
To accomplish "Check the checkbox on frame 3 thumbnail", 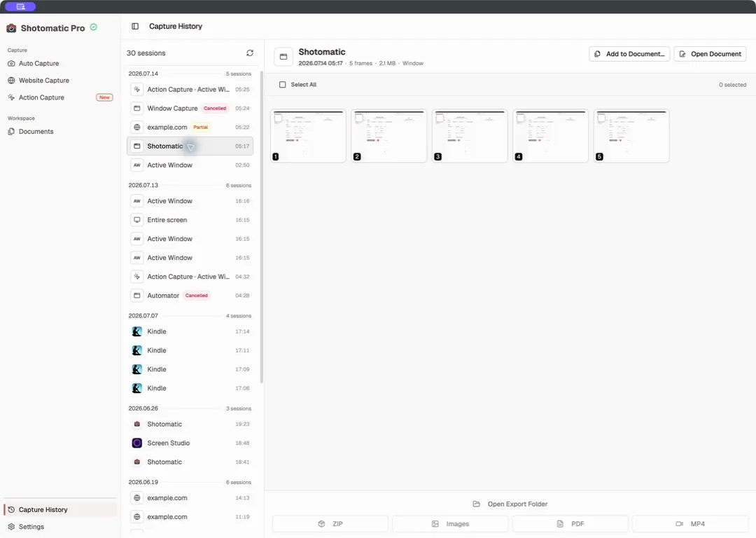I will click(440, 118).
